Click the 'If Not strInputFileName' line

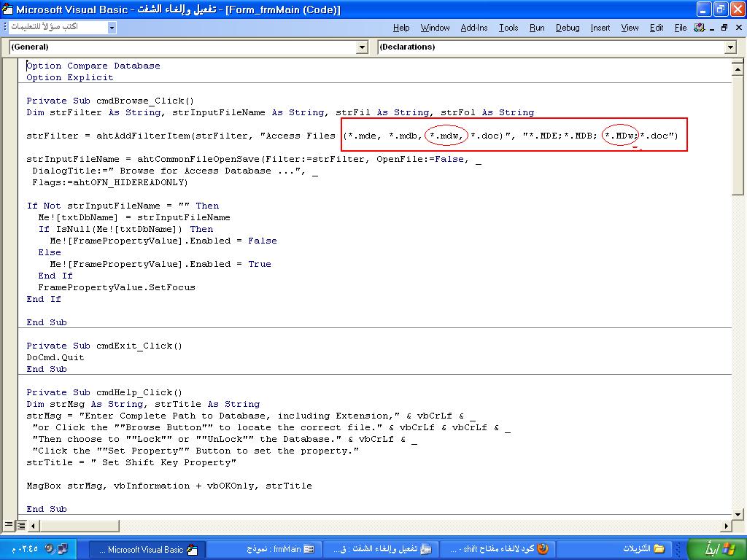123,206
